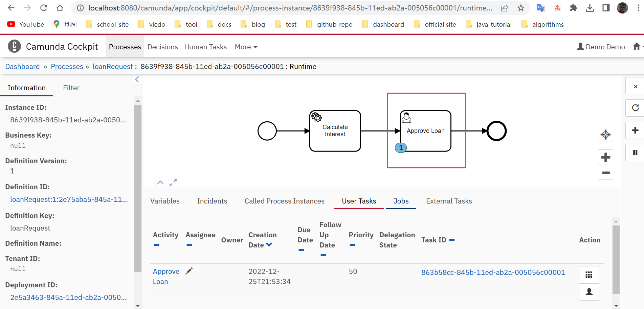The height and width of the screenshot is (309, 644).
Task: Follow the Dashboard breadcrumb link
Action: point(22,67)
